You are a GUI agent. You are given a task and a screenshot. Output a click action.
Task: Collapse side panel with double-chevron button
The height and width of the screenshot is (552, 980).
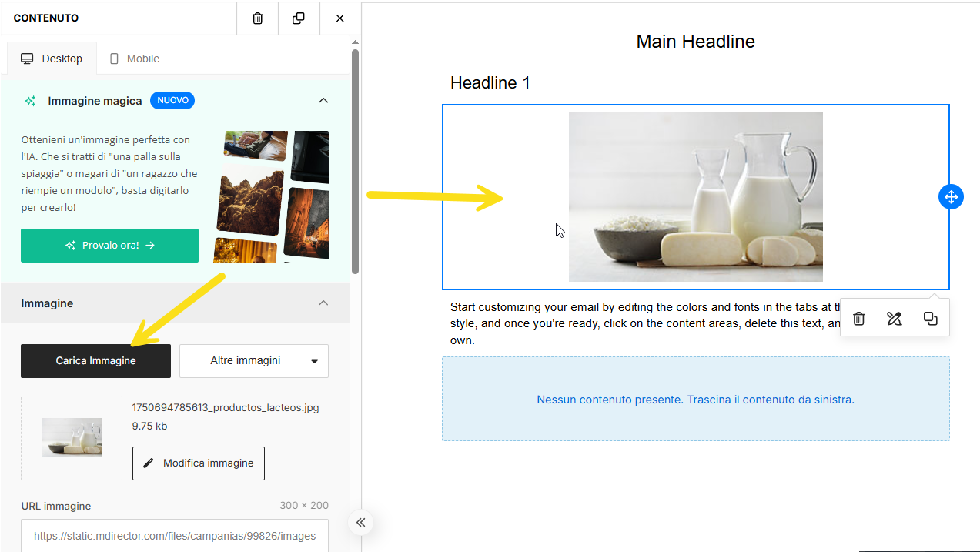(x=360, y=523)
